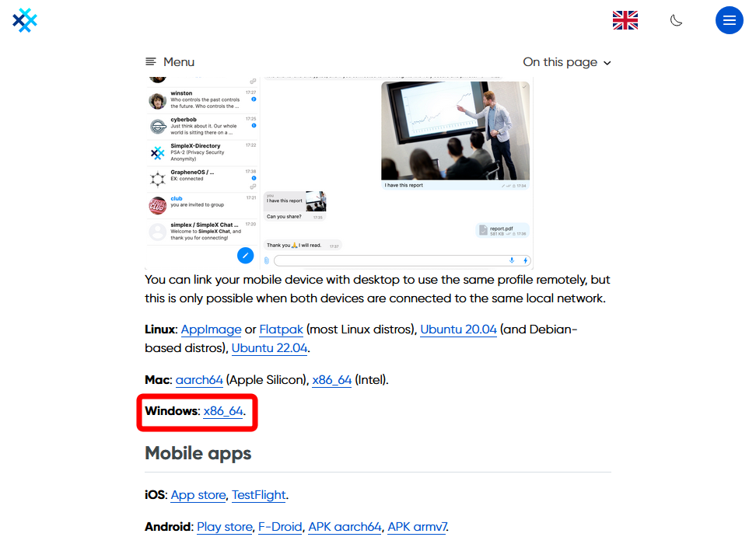Click the SimpleX logo in the header
Screen dimensions: 756x551
(x=25, y=20)
